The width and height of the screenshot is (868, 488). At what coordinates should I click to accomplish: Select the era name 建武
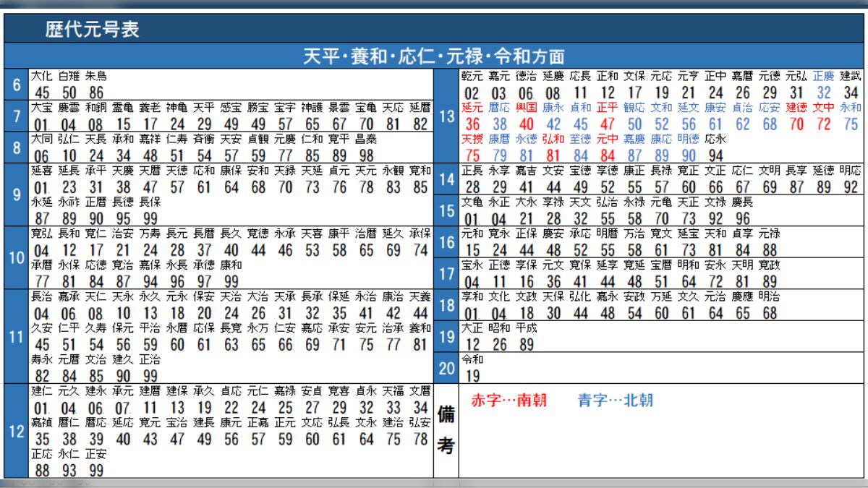(851, 75)
